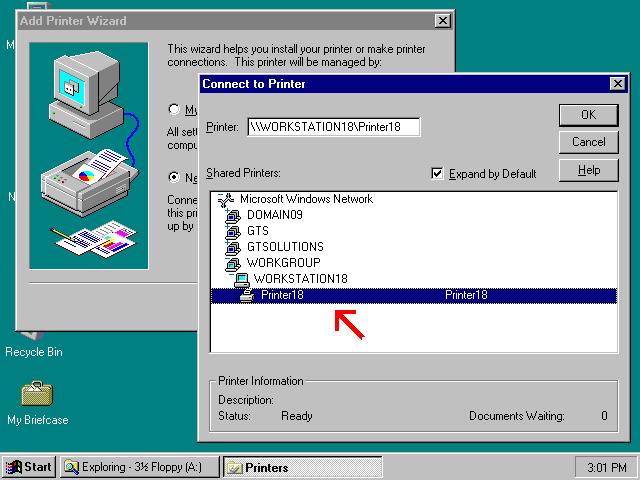Click the Printer18 description column text

click(466, 295)
